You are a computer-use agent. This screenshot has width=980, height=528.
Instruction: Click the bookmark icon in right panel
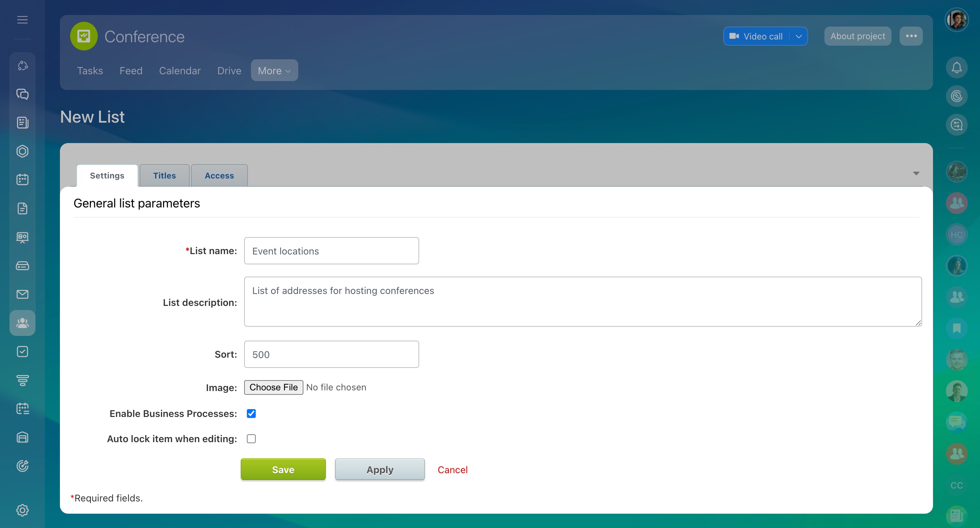[957, 328]
